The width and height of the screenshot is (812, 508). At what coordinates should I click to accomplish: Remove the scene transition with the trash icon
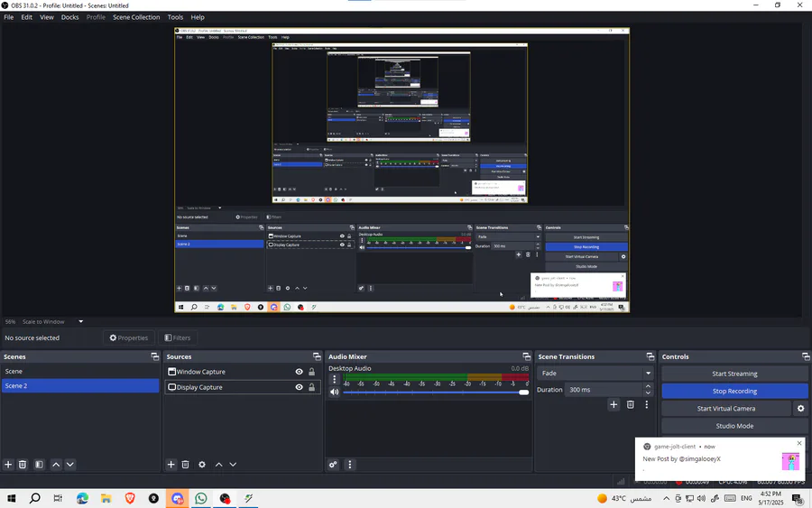click(x=631, y=404)
